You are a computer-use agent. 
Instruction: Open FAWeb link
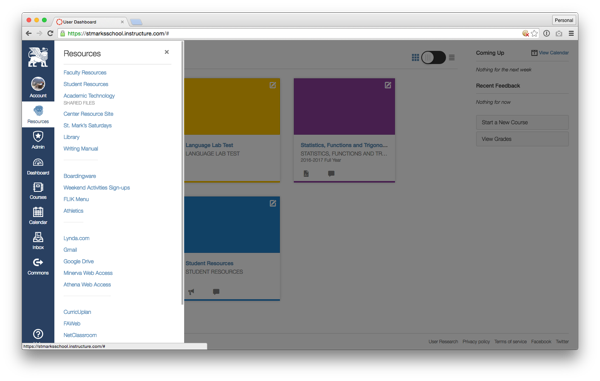click(72, 324)
